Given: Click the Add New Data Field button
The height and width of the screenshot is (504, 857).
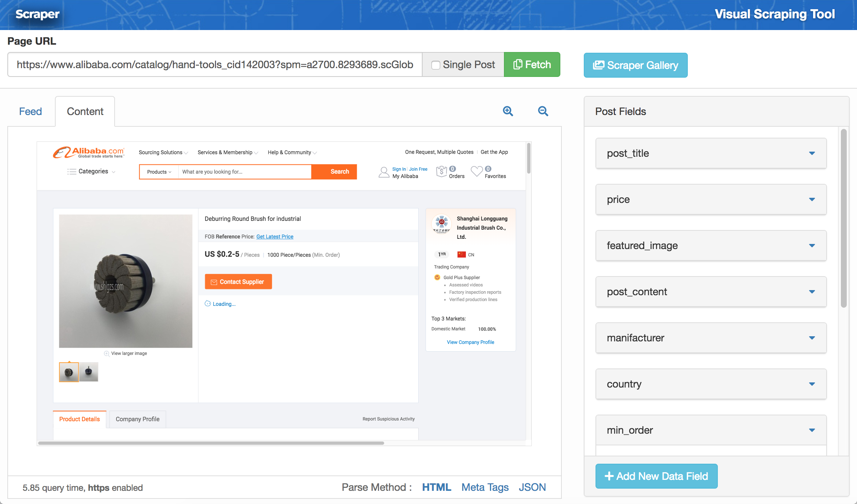Looking at the screenshot, I should click(x=656, y=476).
